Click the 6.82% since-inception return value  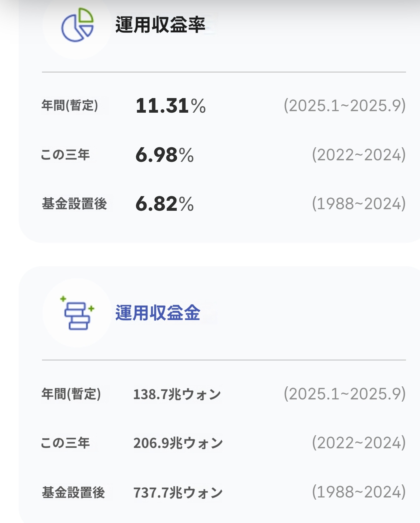[x=165, y=204]
